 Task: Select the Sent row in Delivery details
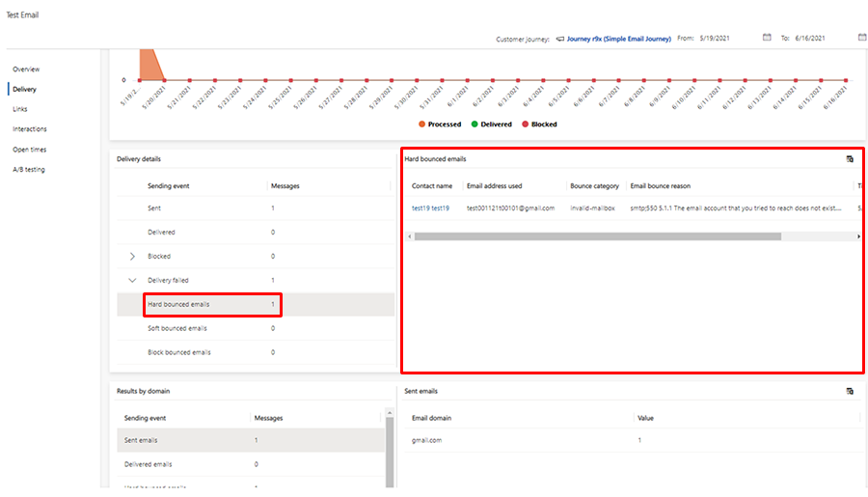[256, 208]
